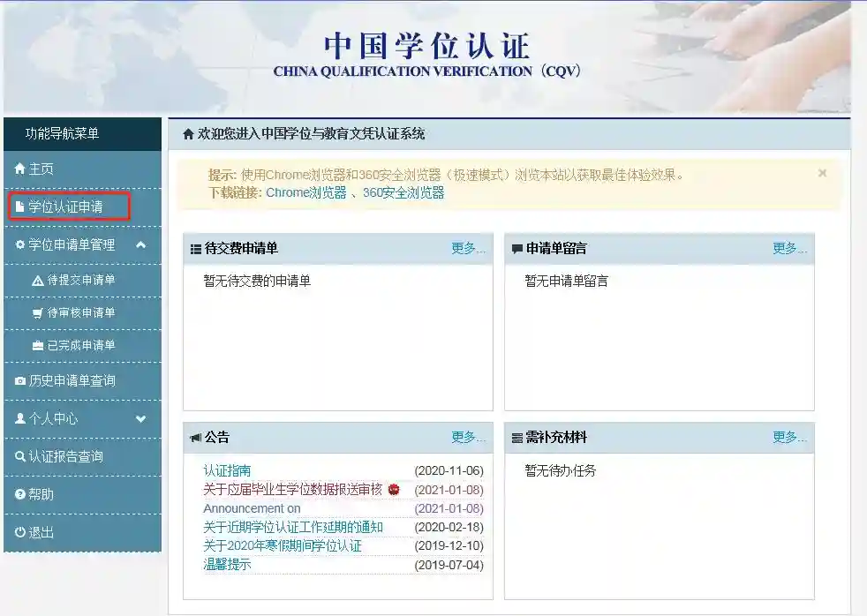Click the question mark icon beside 帮助

20,495
